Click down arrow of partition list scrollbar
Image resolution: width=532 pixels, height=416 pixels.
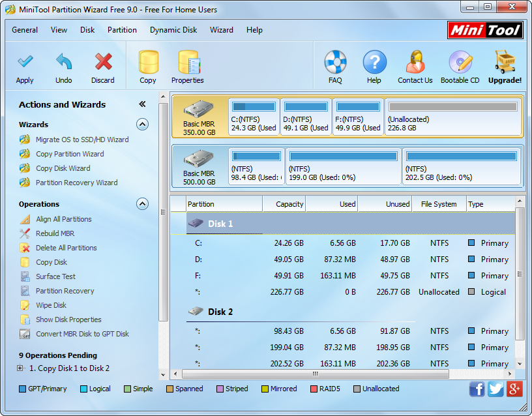[520, 364]
